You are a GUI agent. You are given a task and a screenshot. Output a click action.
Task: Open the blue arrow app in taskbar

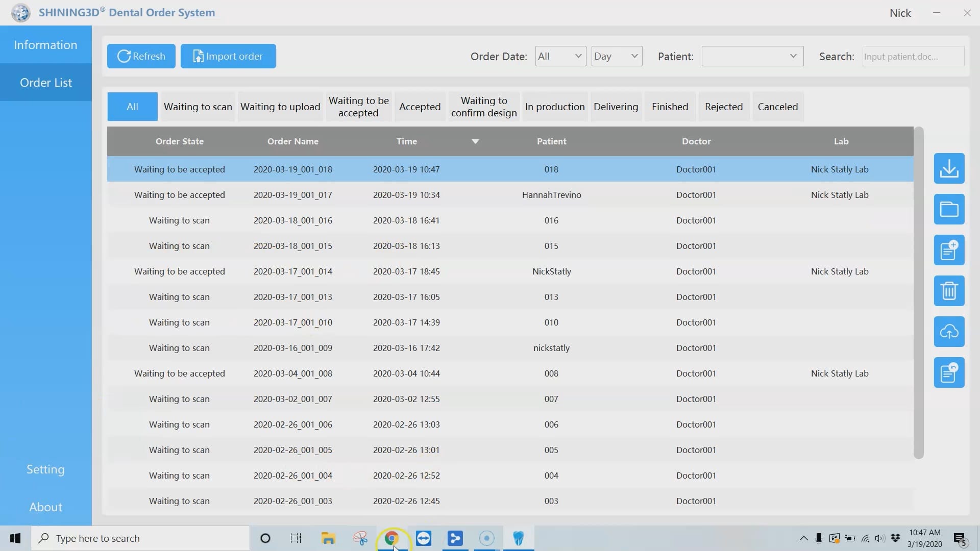pos(455,538)
